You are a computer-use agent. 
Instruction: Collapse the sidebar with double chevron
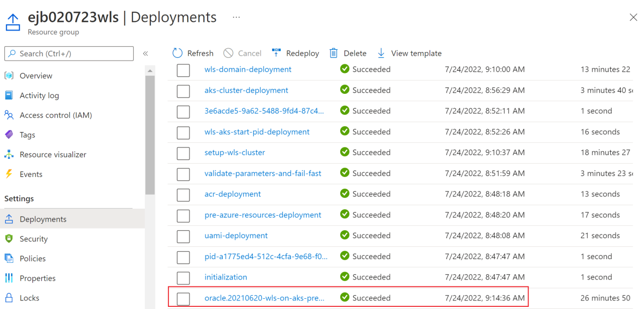tap(145, 54)
